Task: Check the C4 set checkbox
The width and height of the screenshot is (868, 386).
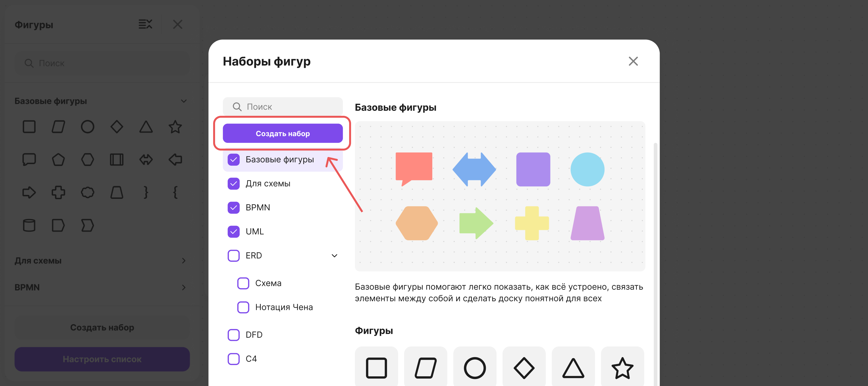Action: tap(233, 359)
